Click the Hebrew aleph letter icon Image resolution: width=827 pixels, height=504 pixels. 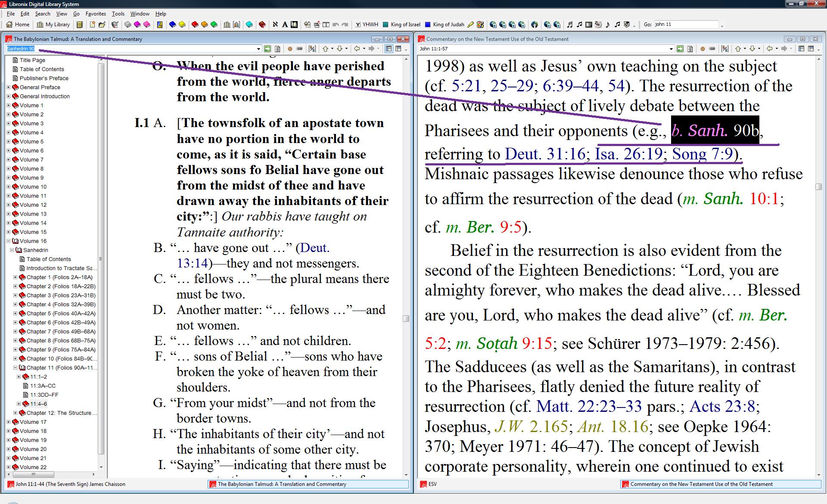275,25
